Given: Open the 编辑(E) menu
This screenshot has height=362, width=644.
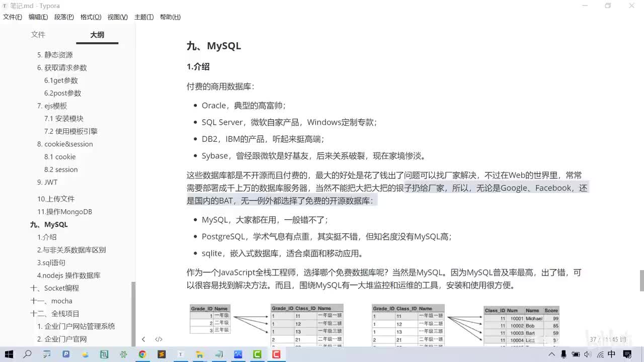Looking at the screenshot, I should (x=38, y=17).
